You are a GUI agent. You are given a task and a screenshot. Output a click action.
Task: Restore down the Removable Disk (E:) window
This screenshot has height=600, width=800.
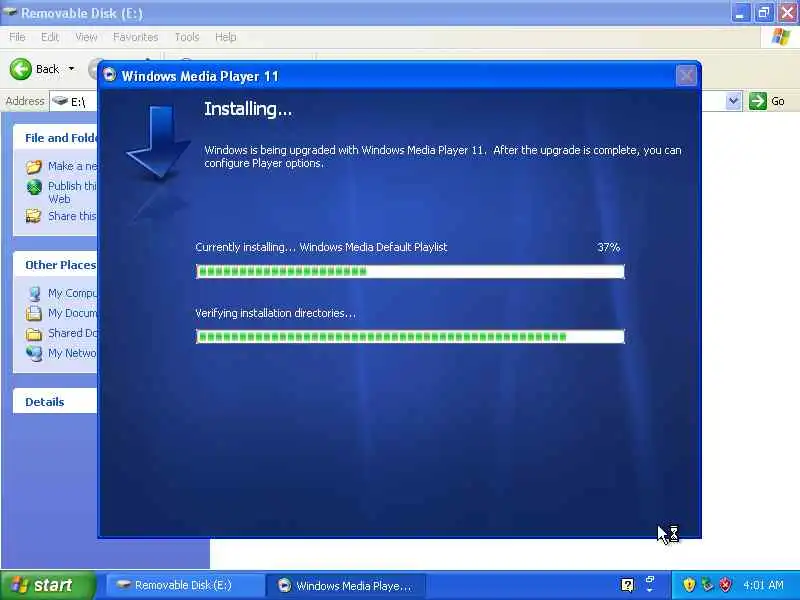point(764,13)
